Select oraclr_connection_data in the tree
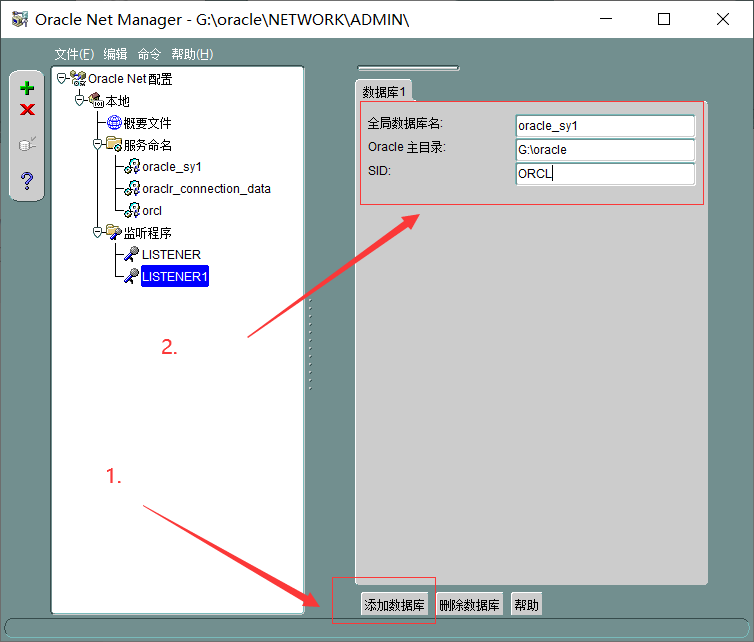 pyautogui.click(x=206, y=189)
